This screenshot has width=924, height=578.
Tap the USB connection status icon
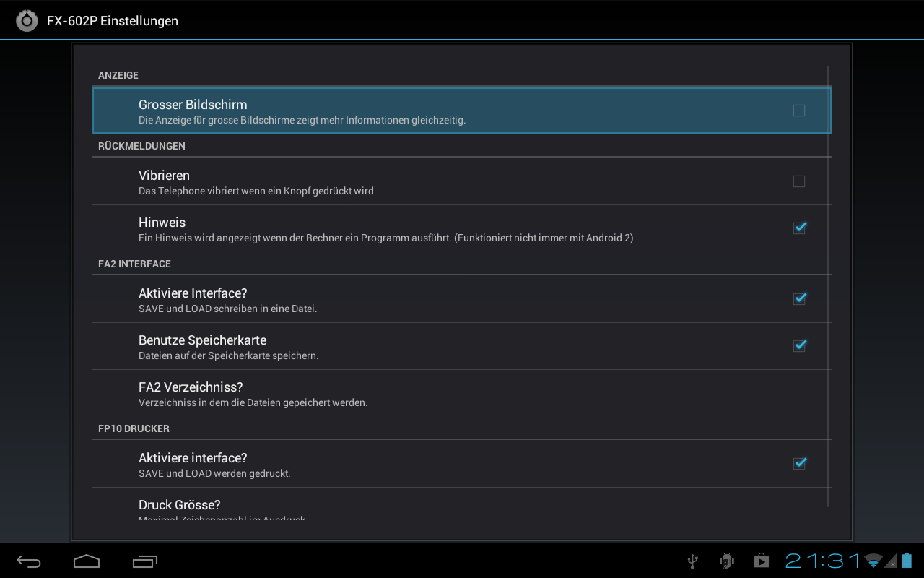click(692, 561)
